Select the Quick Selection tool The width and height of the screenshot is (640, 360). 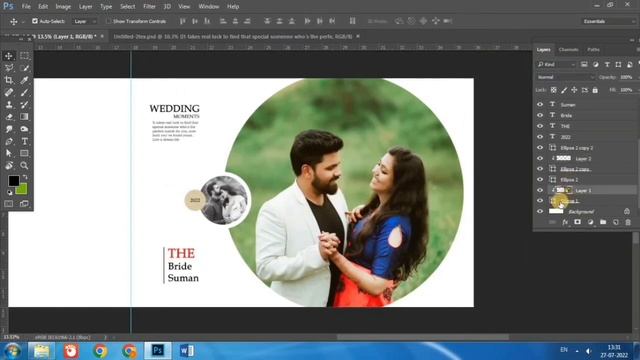pos(24,68)
